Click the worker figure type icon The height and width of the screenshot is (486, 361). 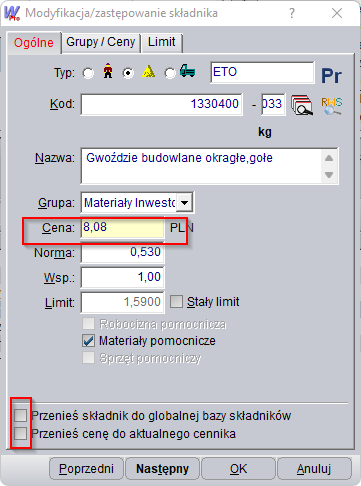[x=108, y=71]
